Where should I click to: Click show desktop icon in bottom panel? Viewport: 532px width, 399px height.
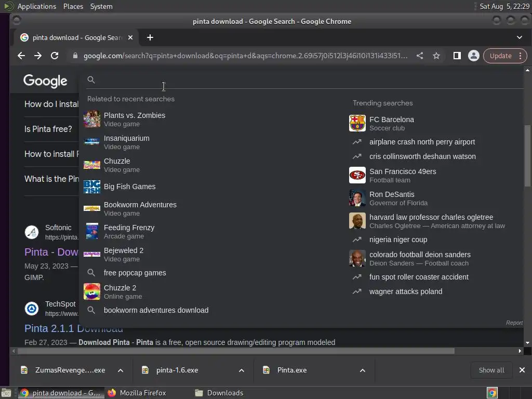[x=6, y=393]
